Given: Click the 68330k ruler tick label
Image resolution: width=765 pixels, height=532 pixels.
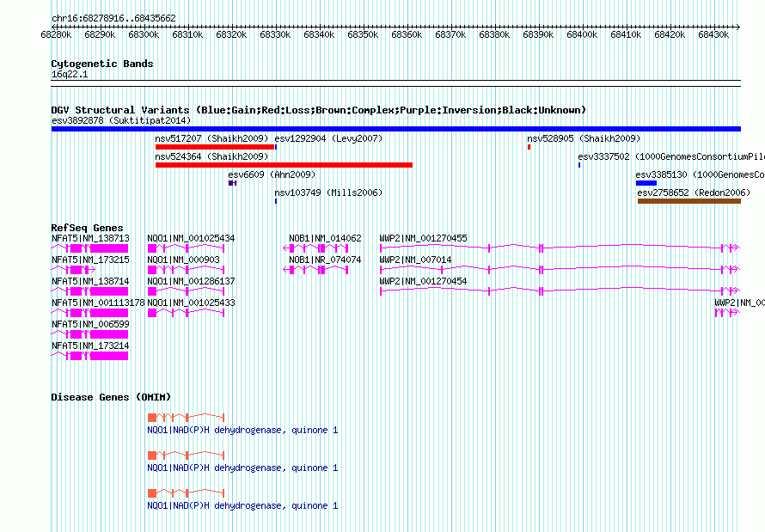Looking at the screenshot, I should [x=275, y=35].
